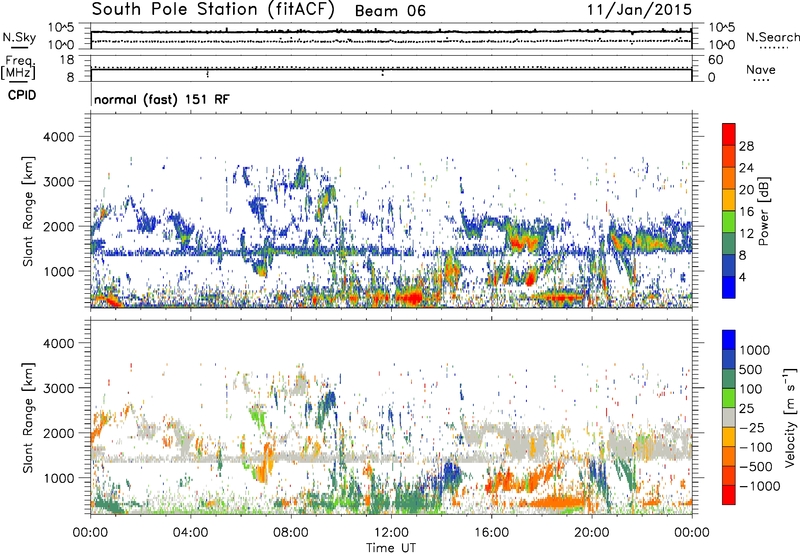This screenshot has width=800, height=554.
Task: Select the "N.Sky" legend label
Action: coord(19,38)
